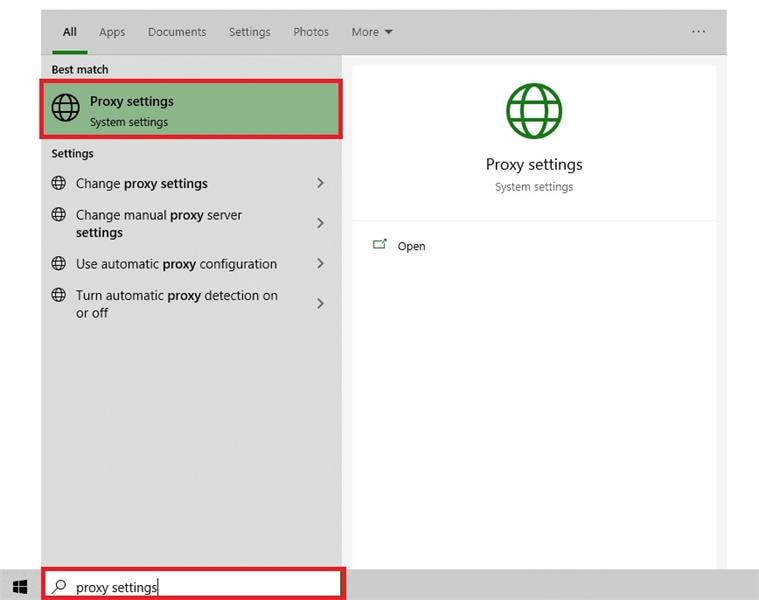Click the globe icon beside Proxy settings result
Viewport: 759px width, 600px height.
[x=66, y=109]
